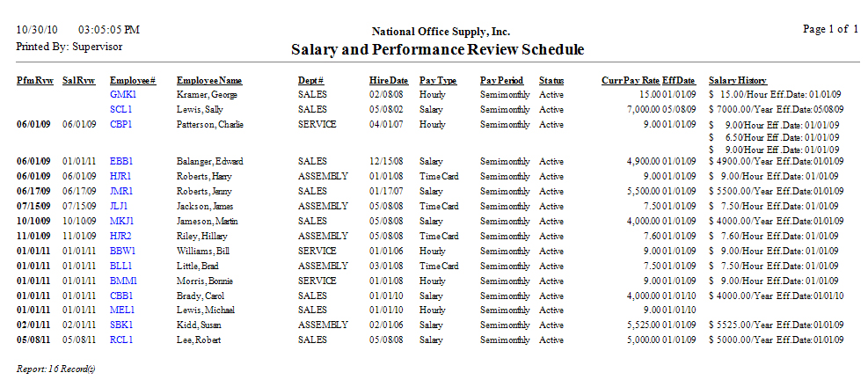
Task: Click the SalRvw column header
Action: point(78,80)
